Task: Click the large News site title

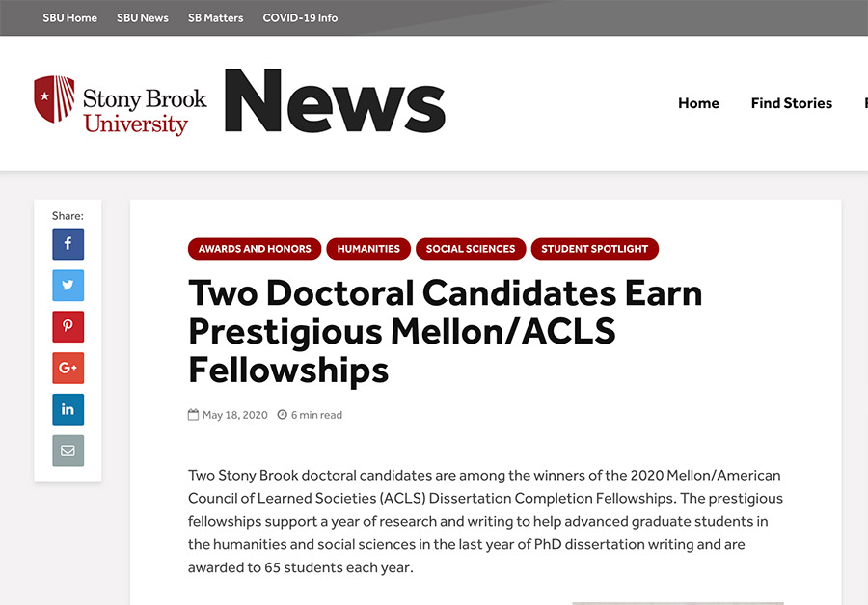Action: click(335, 100)
